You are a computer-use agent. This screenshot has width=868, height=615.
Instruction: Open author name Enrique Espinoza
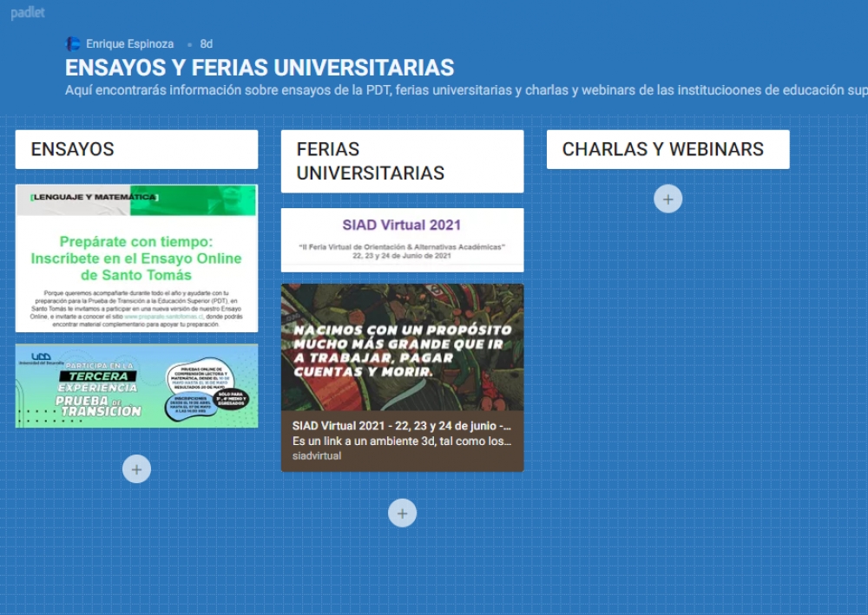[129, 43]
